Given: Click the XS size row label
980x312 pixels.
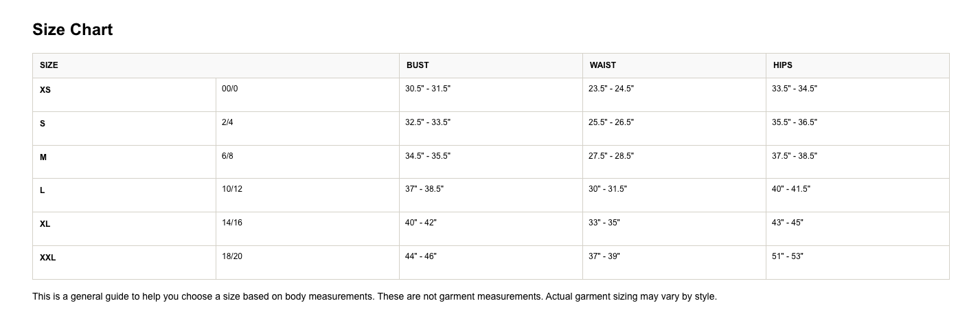Looking at the screenshot, I should click(45, 90).
